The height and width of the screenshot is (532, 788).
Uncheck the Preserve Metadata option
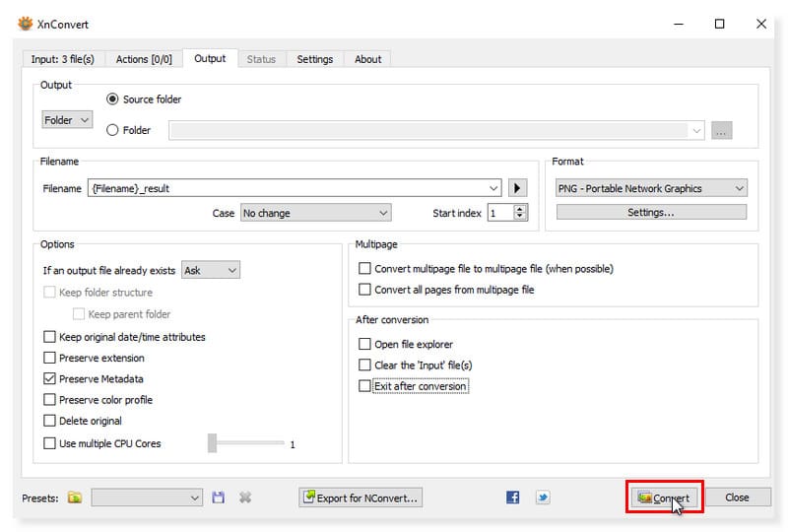coord(50,379)
